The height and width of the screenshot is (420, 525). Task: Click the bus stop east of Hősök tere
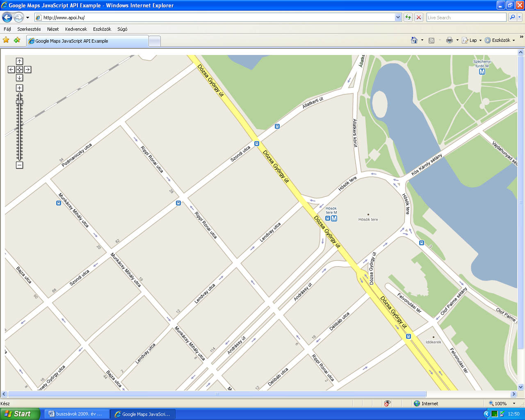click(x=421, y=243)
